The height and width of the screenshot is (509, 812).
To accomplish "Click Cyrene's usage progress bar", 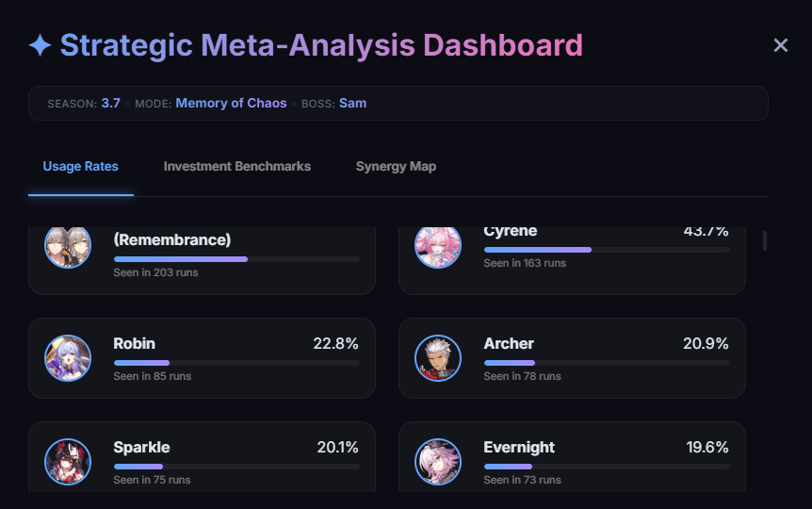I will coord(606,250).
